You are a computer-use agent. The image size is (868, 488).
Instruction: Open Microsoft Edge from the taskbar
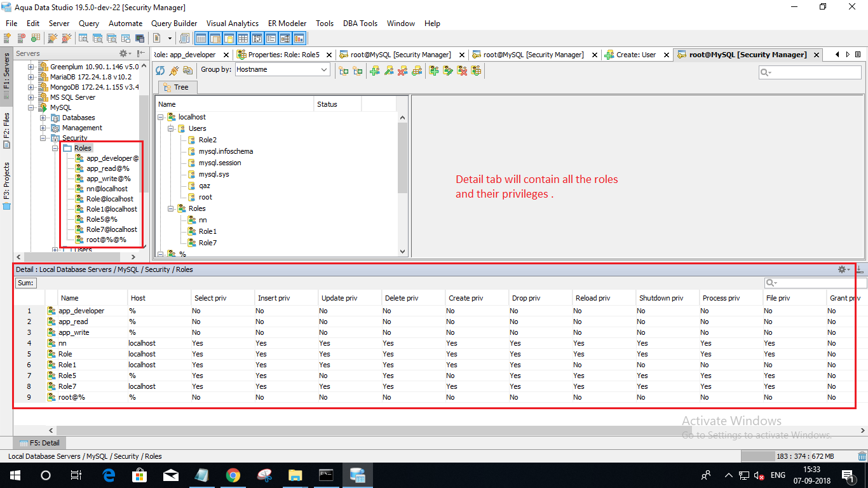[x=108, y=475]
